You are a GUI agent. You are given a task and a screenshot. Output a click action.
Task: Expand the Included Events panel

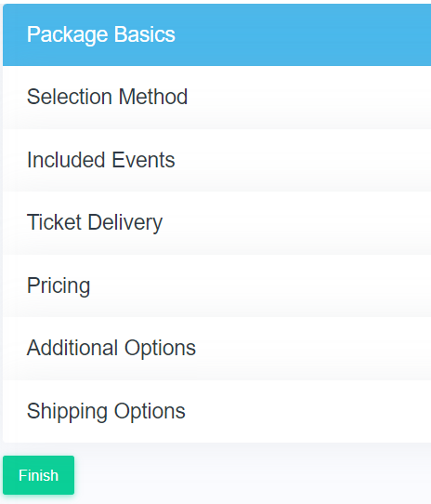(216, 160)
